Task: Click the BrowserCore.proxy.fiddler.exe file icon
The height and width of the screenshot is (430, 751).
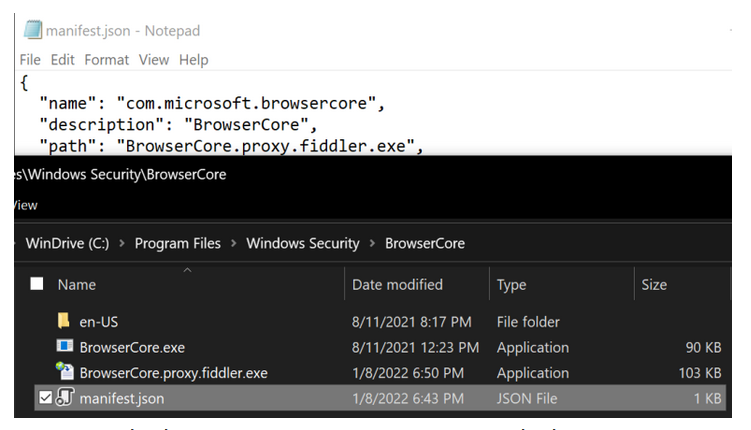Action: tap(64, 373)
